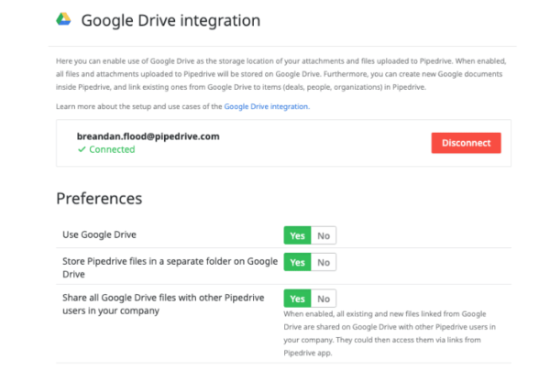This screenshot has height=392, width=550.
Task: Click the sharing help description text
Action: click(x=390, y=333)
